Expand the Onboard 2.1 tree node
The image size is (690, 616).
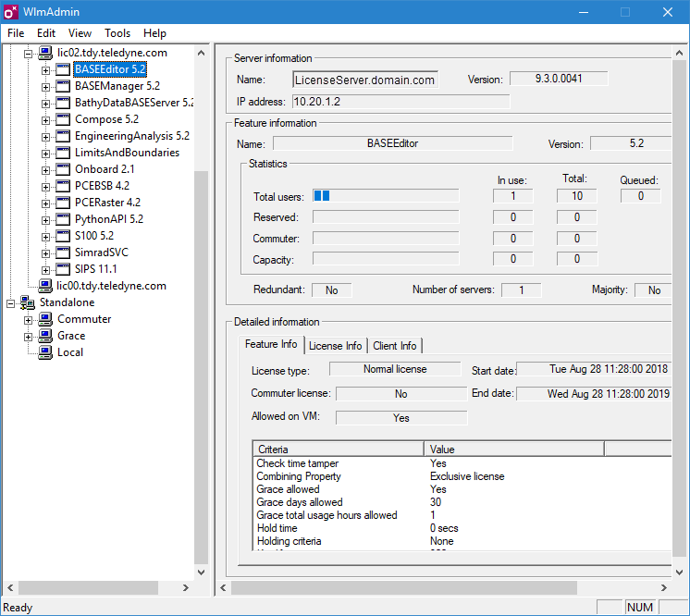[45, 169]
